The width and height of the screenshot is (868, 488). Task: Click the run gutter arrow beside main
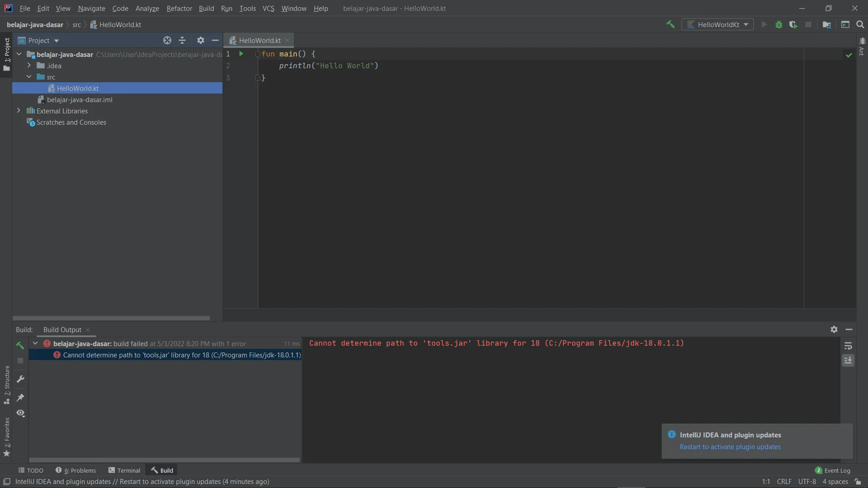[241, 54]
